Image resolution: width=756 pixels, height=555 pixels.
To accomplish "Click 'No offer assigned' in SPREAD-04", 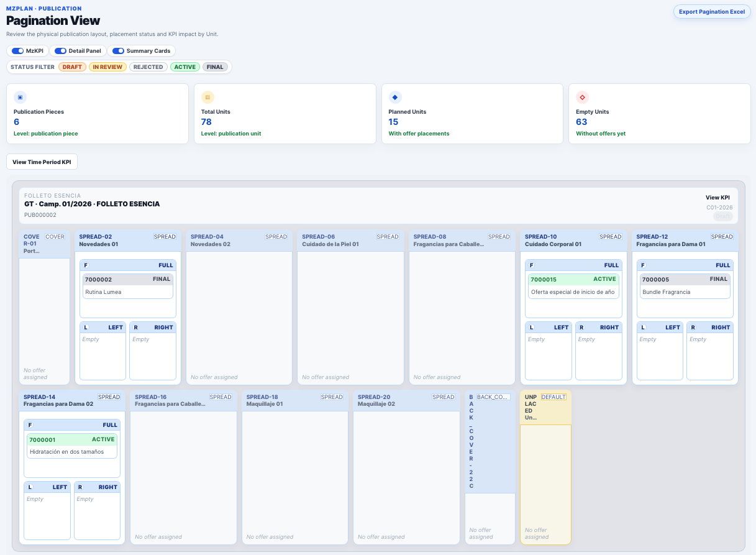I will click(214, 377).
